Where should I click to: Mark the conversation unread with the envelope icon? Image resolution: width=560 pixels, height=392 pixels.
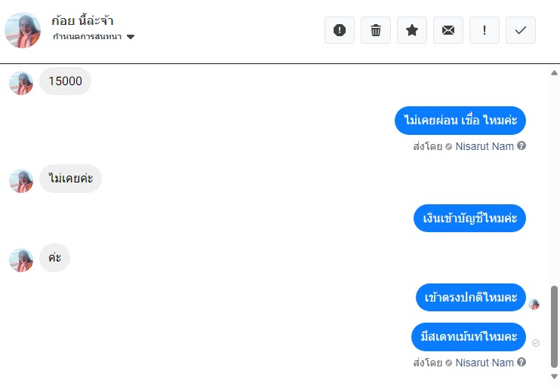448,30
